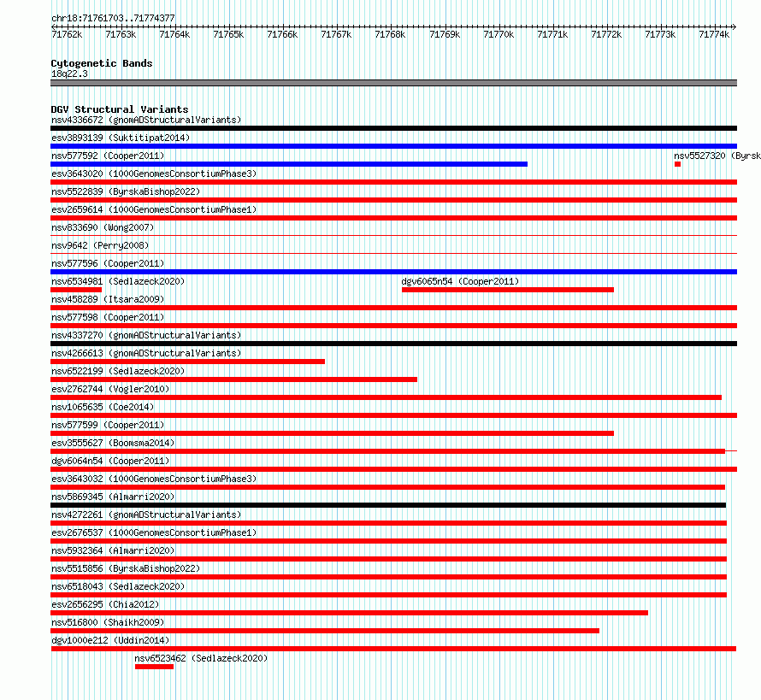The height and width of the screenshot is (700, 761).
Task: Click the red bar under nsv4266613
Action: [x=188, y=362]
